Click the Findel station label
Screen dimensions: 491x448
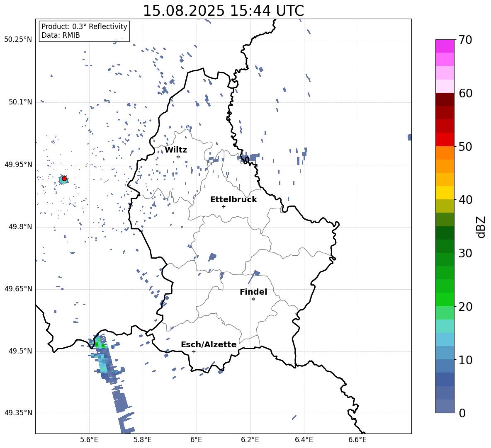coord(253,292)
